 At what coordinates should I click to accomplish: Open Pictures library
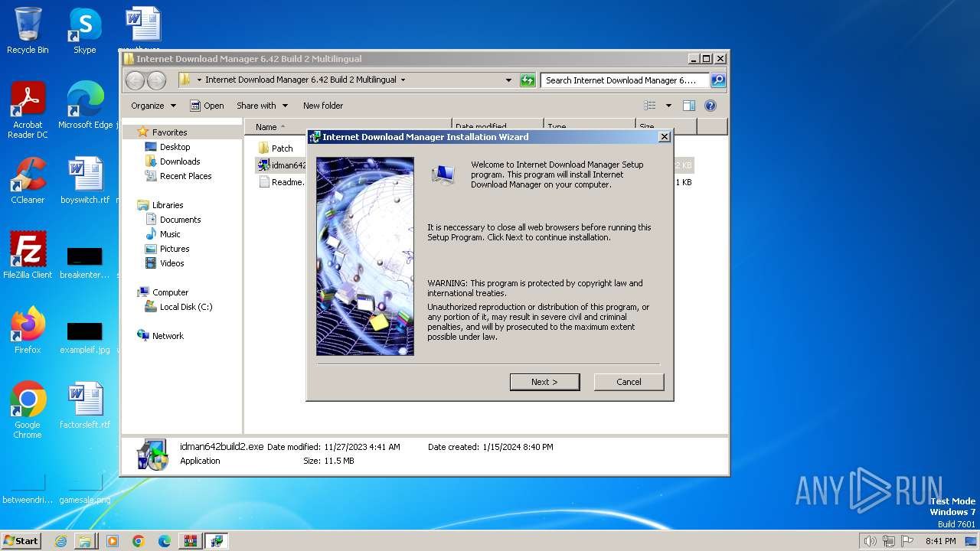click(x=167, y=249)
